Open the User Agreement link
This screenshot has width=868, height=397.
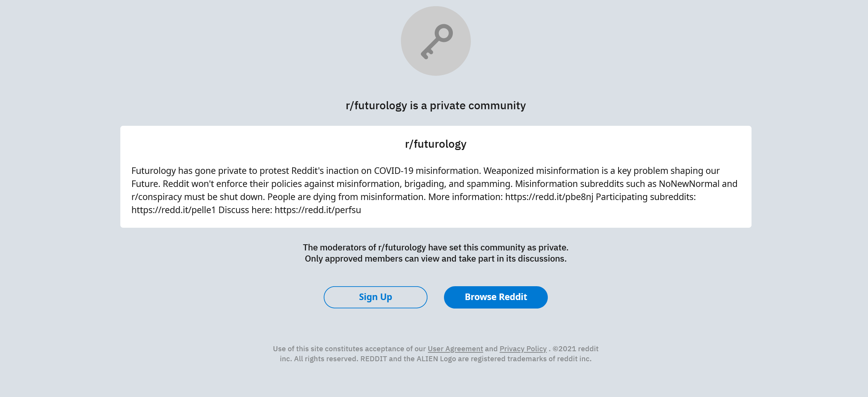[x=455, y=349]
